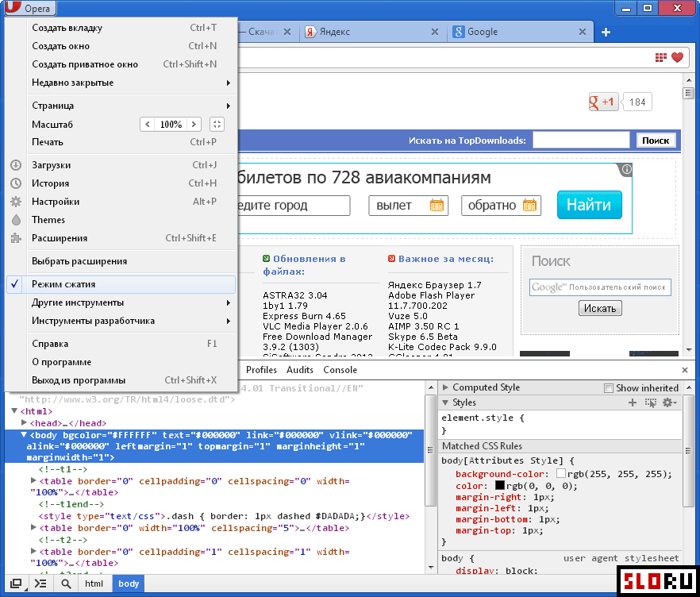Open calendar icon in обратно field
This screenshot has height=597, width=700.
529,206
